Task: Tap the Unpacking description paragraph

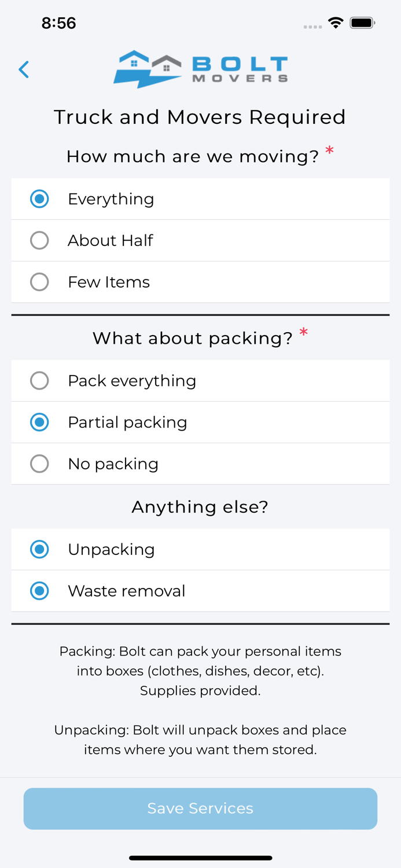Action: [x=200, y=740]
